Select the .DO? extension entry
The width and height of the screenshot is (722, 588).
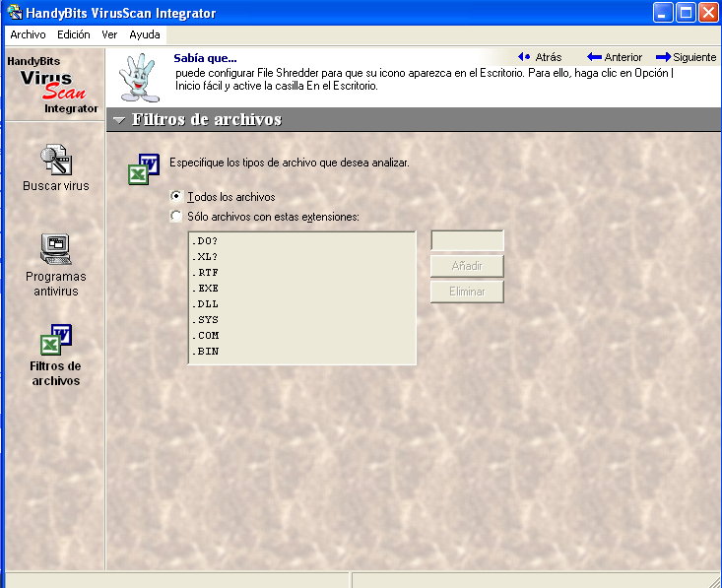tap(302, 241)
